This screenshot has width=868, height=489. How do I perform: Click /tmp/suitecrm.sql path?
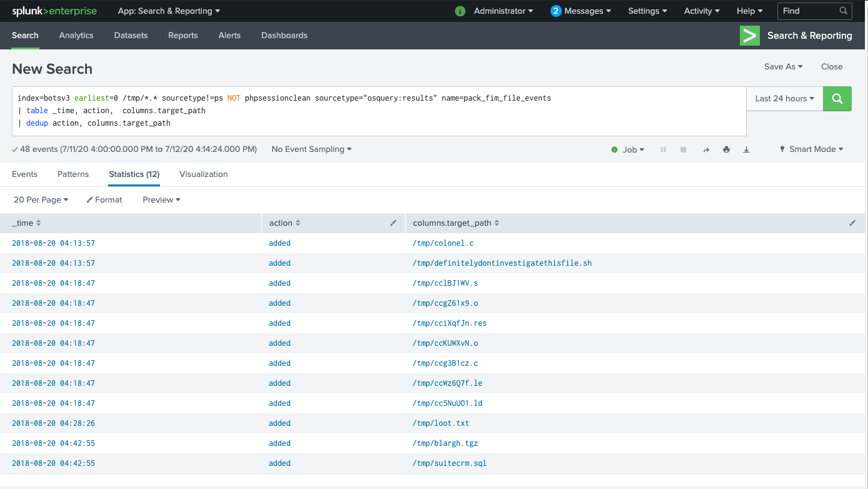(x=450, y=463)
